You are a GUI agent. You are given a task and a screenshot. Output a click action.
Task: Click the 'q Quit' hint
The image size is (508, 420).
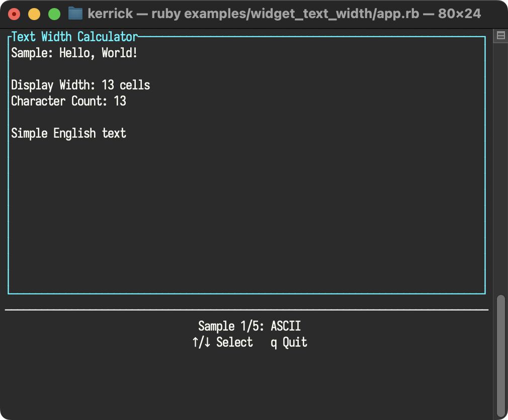[289, 342]
